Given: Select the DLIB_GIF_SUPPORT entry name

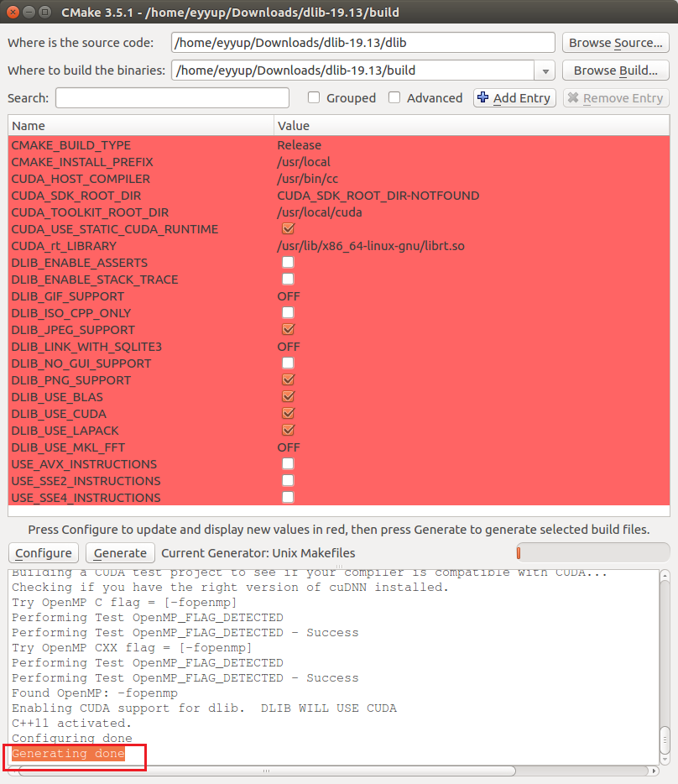Looking at the screenshot, I should click(x=67, y=296).
